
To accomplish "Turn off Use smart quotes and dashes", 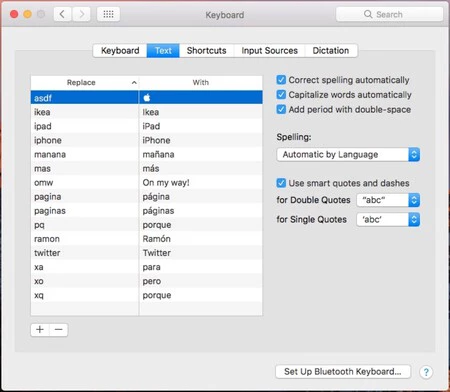I will tap(281, 183).
